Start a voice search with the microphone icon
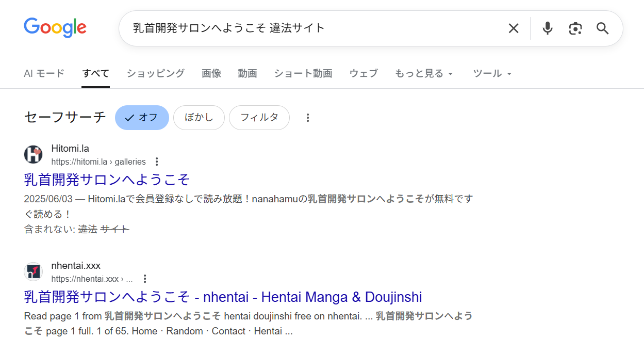The image size is (644, 354). (547, 28)
